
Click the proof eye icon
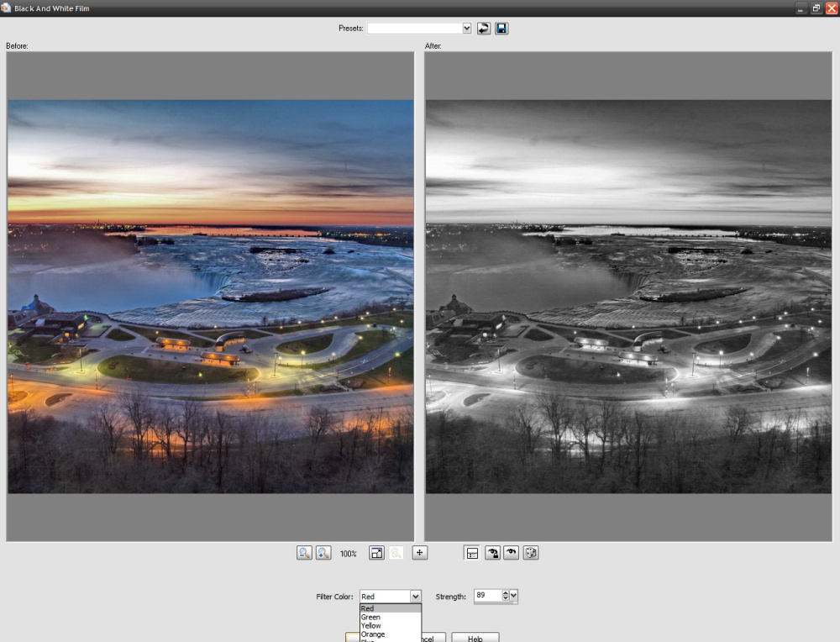[511, 552]
